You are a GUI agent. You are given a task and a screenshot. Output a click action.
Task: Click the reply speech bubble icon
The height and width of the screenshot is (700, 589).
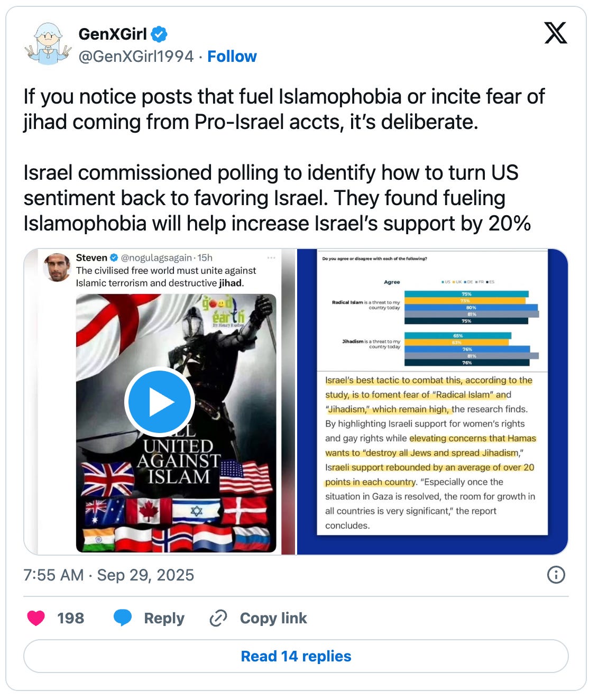tap(123, 618)
